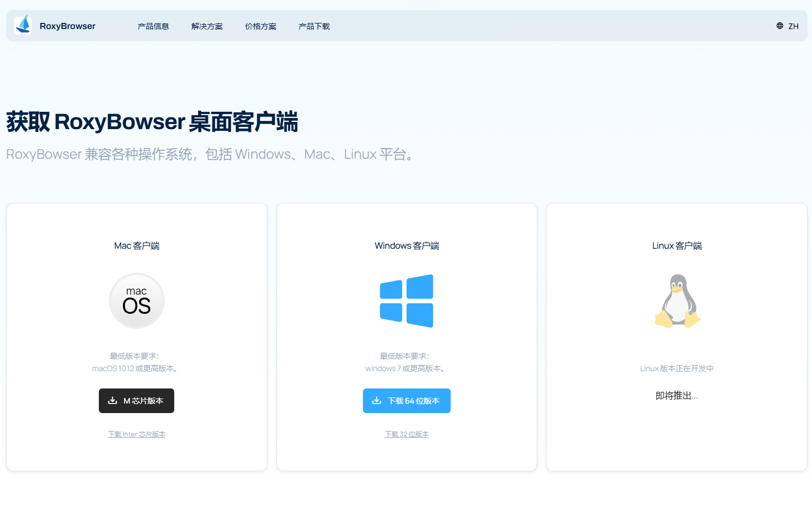This screenshot has height=512, width=812.
Task: Click the windows 7 或更高版本 requirement text
Action: coord(405,368)
